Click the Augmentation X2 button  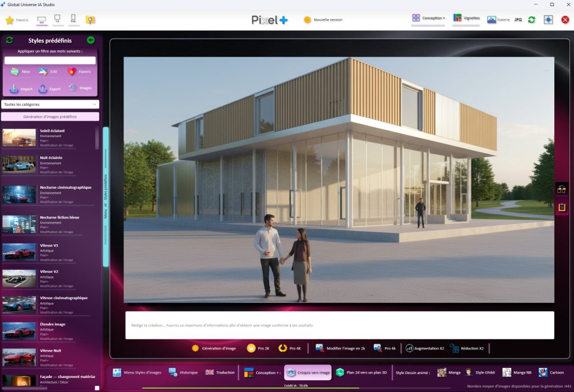[425, 348]
